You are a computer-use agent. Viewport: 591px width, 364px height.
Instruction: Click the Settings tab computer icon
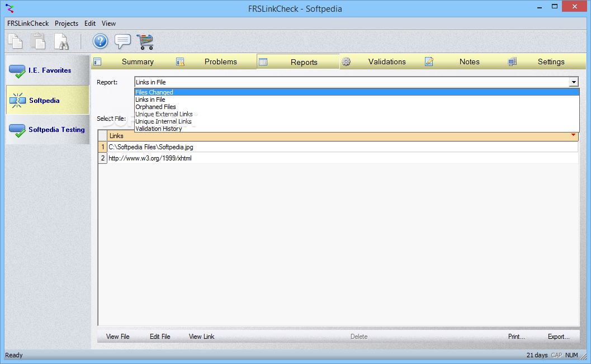coord(512,62)
